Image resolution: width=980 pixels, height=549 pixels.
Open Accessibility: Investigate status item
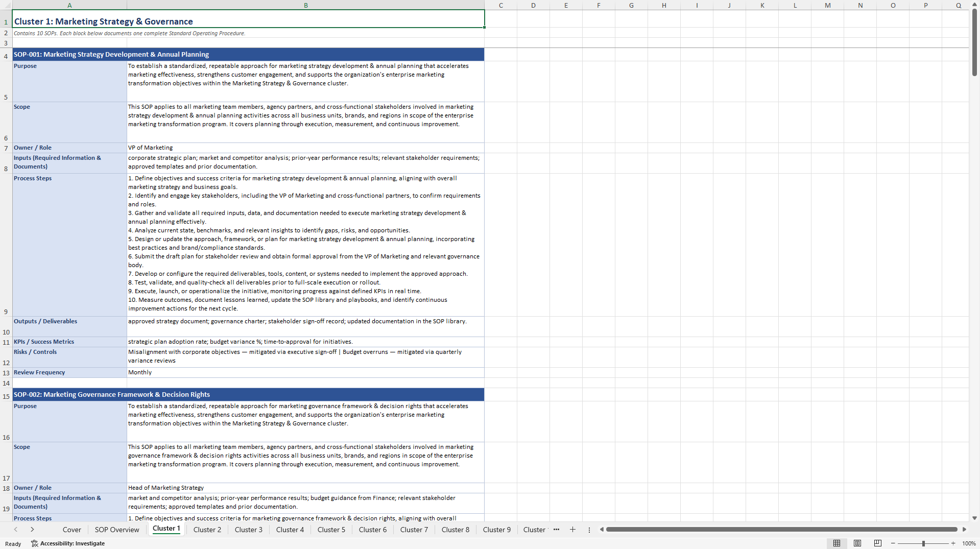[68, 543]
